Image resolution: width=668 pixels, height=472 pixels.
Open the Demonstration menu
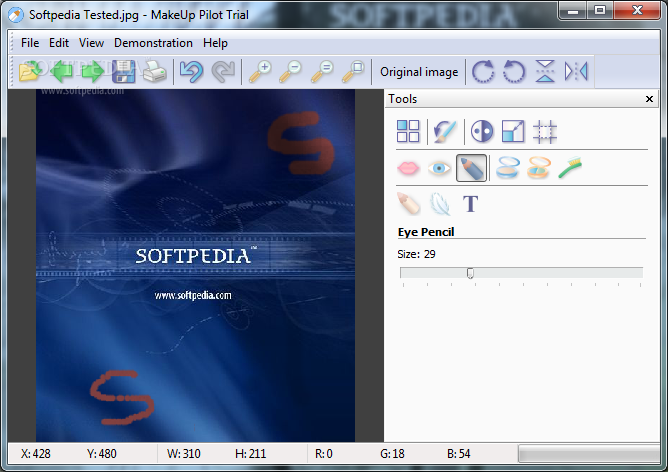(x=153, y=43)
